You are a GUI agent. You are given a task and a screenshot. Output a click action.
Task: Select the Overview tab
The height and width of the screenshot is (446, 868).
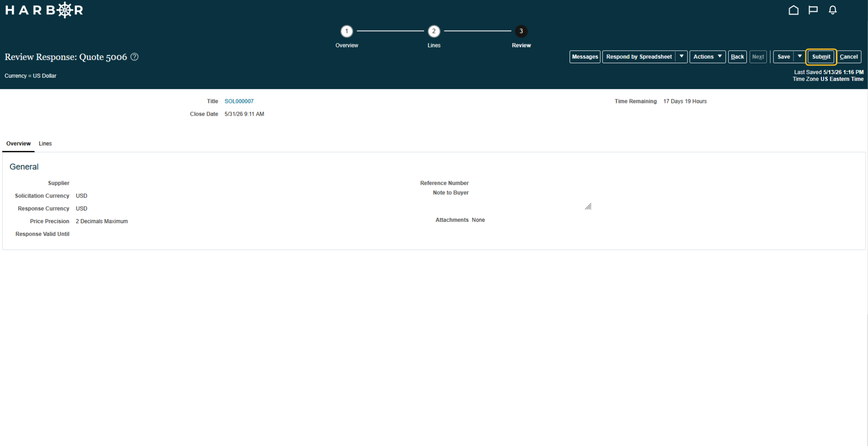19,144
